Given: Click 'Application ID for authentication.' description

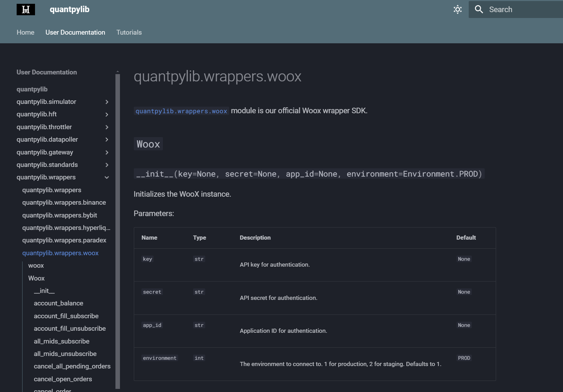Looking at the screenshot, I should click(x=283, y=331).
